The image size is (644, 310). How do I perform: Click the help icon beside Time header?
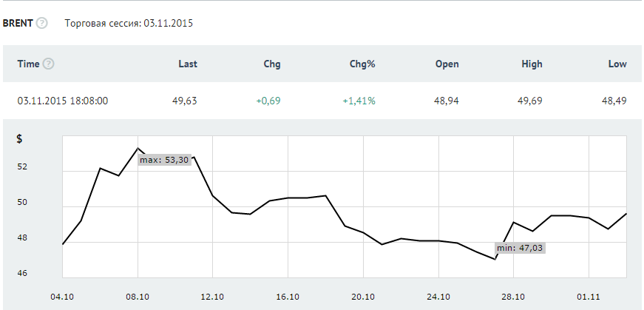coord(49,64)
